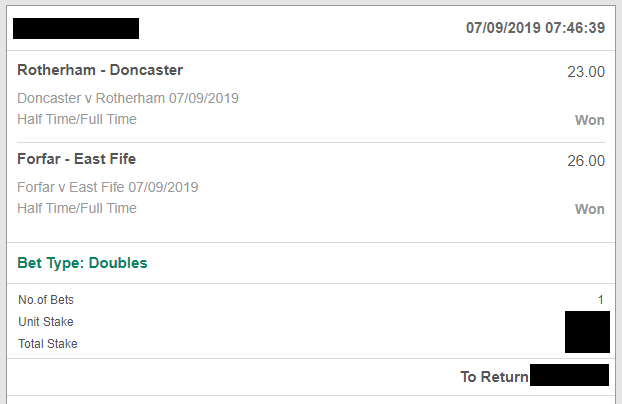This screenshot has height=404, width=622.
Task: Open the Doncaster v Rotherham match link
Action: tap(128, 98)
